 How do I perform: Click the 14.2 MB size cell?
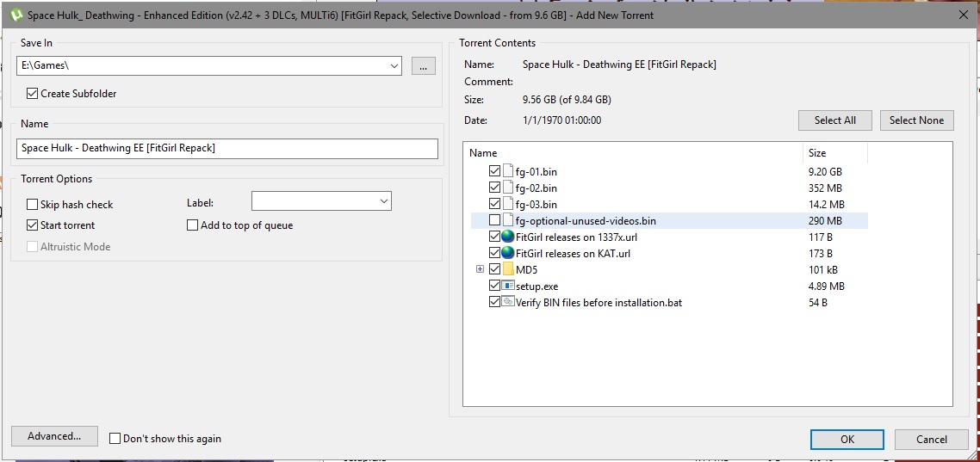tap(826, 204)
